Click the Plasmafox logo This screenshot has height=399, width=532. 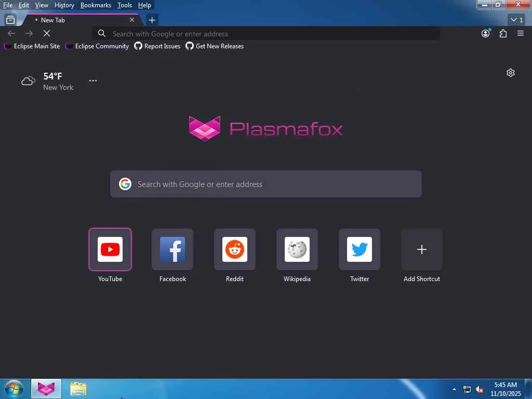265,129
